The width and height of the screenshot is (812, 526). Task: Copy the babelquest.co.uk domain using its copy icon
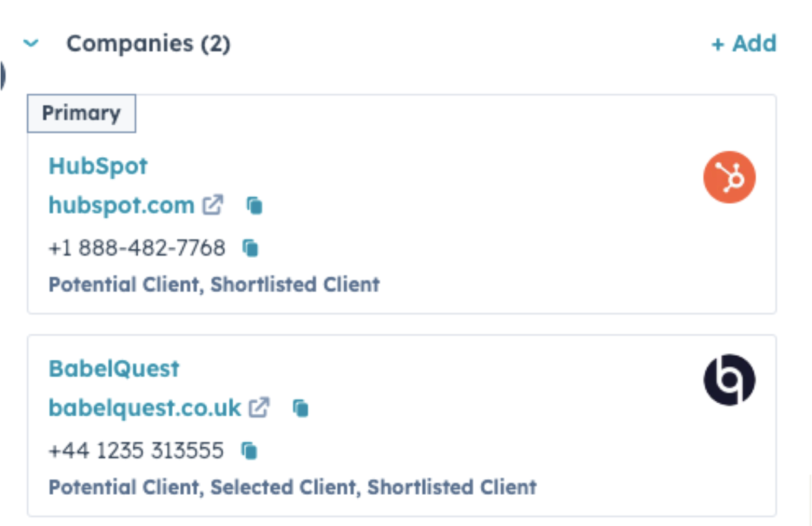[300, 408]
